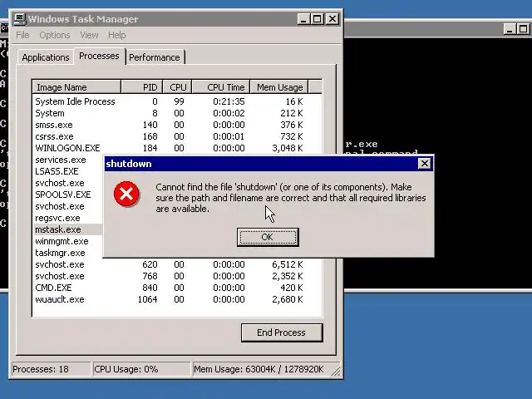Screen dimensions: 532x399
Task: Sort processes by Image Name column
Action: pos(76,87)
